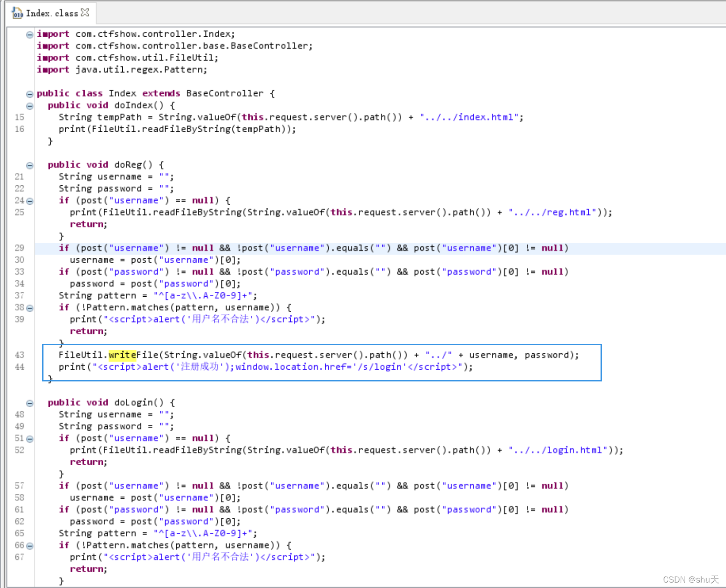Click the highlighted 'write' in writeFile
The image size is (726, 588).
[x=122, y=355]
